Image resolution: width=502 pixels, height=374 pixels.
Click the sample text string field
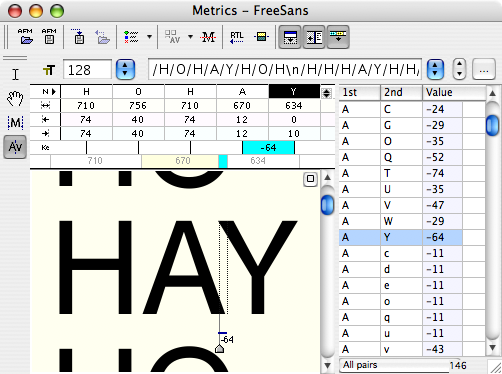click(285, 70)
